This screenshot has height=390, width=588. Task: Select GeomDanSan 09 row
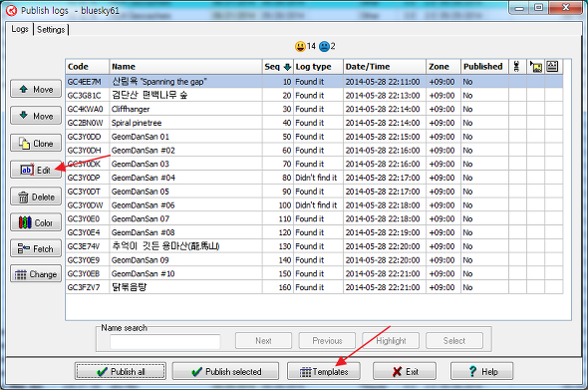coord(314,260)
